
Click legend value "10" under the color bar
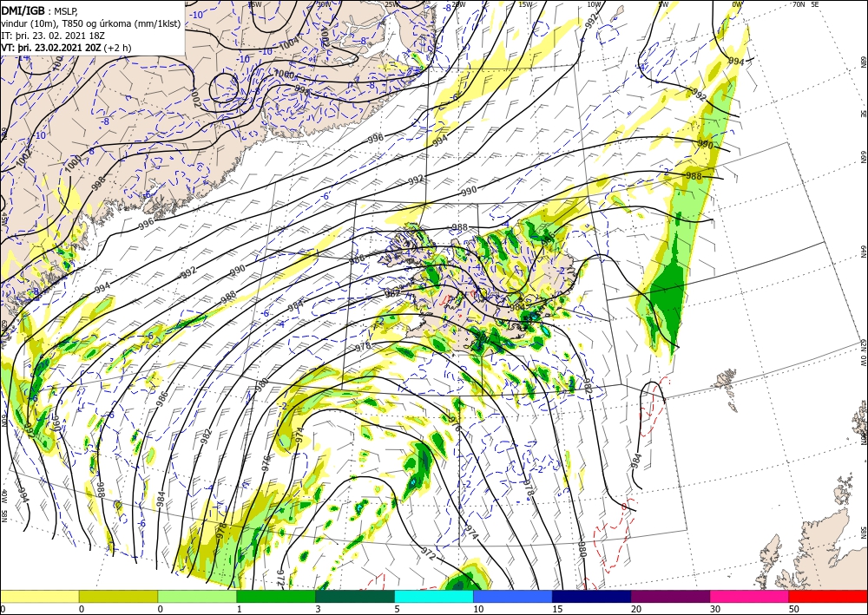(x=478, y=609)
